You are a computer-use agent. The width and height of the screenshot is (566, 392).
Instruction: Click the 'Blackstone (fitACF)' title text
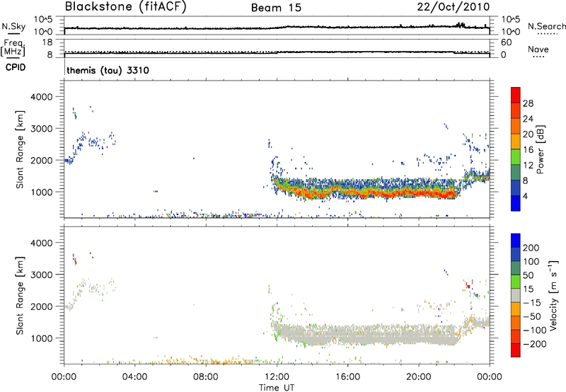click(125, 6)
